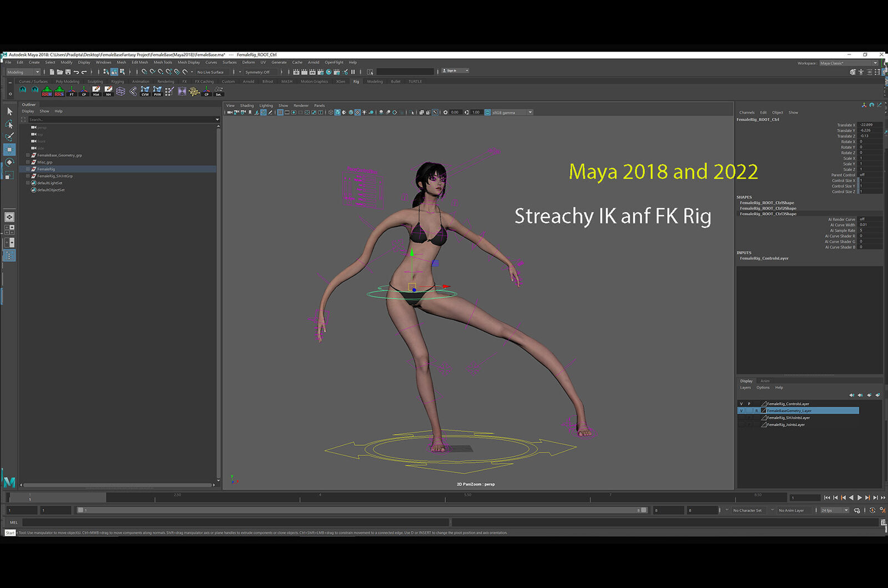
Task: Activate the Rotate tool in the toolbox
Action: pyautogui.click(x=9, y=162)
